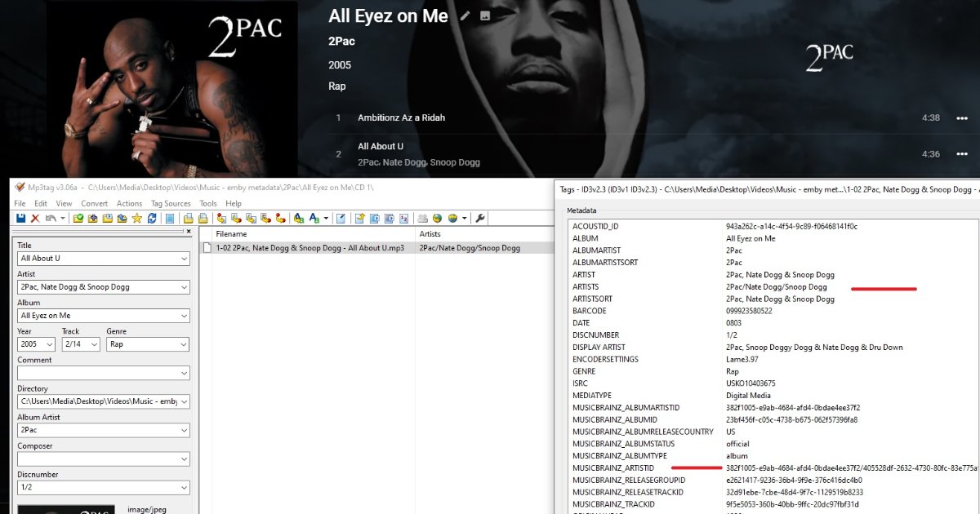This screenshot has height=514, width=980.
Task: Click inside the Composer input field
Action: 96,459
